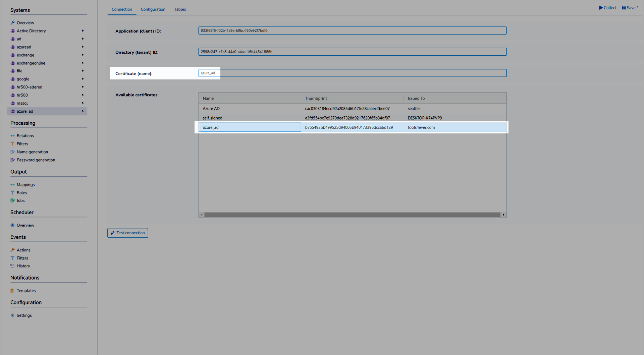Click the Scheduler Overview clock icon
Image resolution: width=644 pixels, height=355 pixels.
(x=12, y=225)
